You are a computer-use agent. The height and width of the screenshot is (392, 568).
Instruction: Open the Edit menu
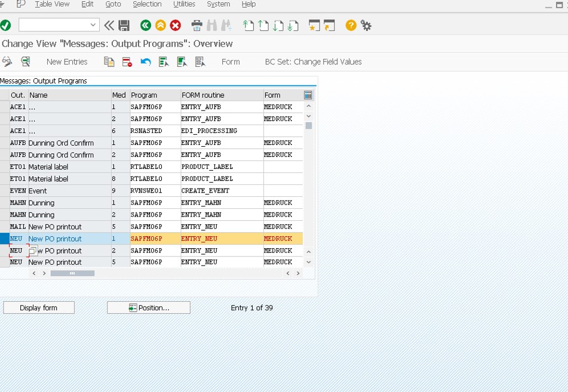coord(87,4)
